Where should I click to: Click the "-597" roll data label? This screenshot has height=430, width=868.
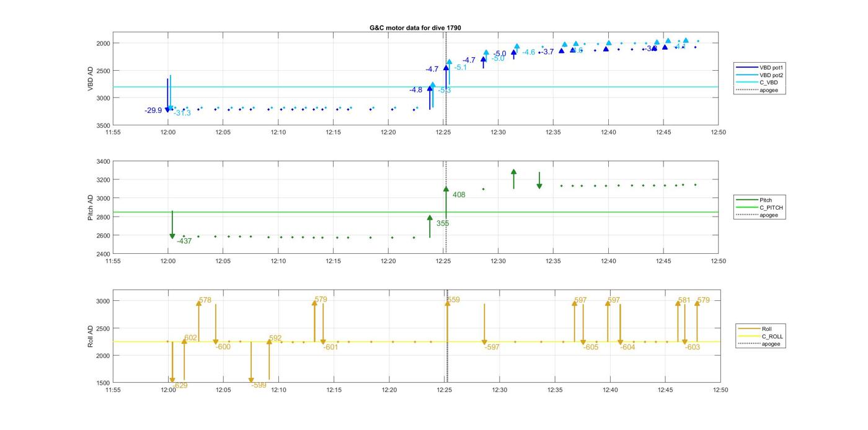pyautogui.click(x=492, y=347)
